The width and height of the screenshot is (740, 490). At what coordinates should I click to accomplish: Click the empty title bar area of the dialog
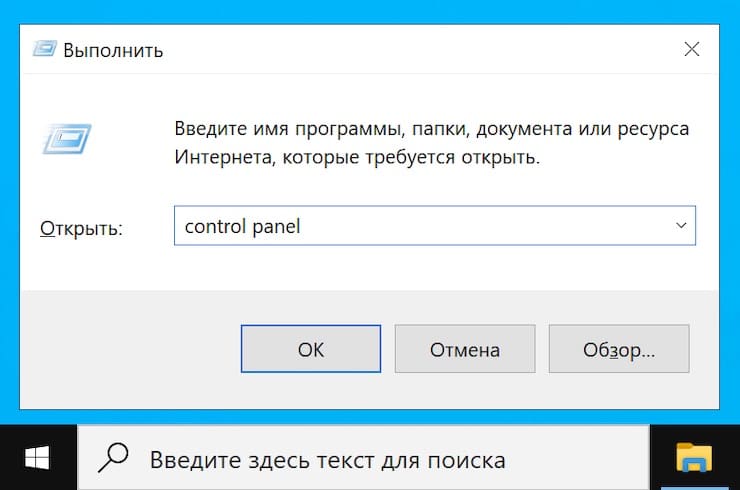pos(400,49)
